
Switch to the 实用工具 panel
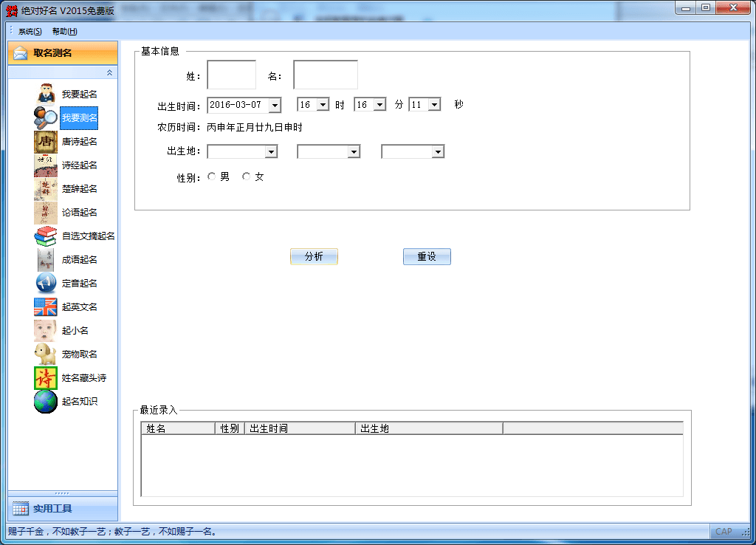pos(62,509)
